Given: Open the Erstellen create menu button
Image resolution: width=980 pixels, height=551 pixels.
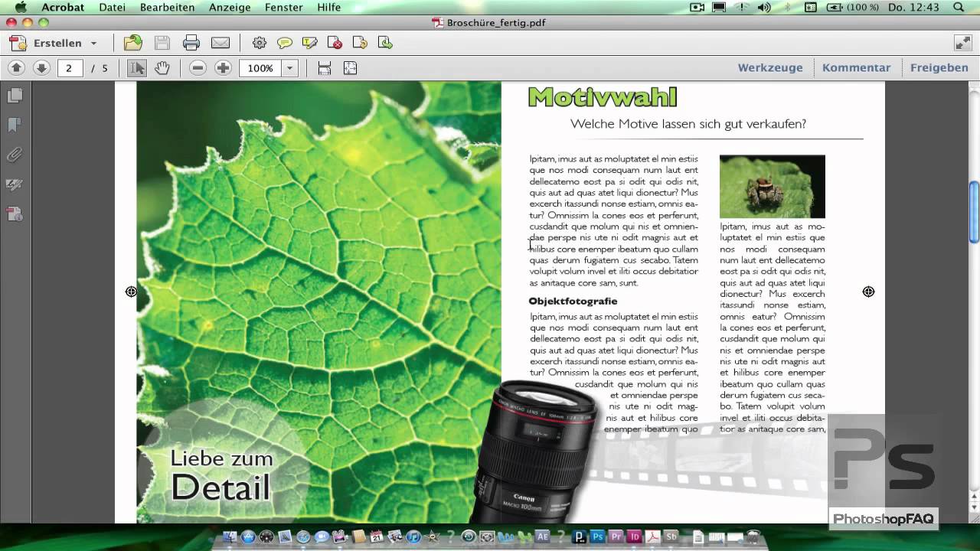Looking at the screenshot, I should click(x=53, y=43).
